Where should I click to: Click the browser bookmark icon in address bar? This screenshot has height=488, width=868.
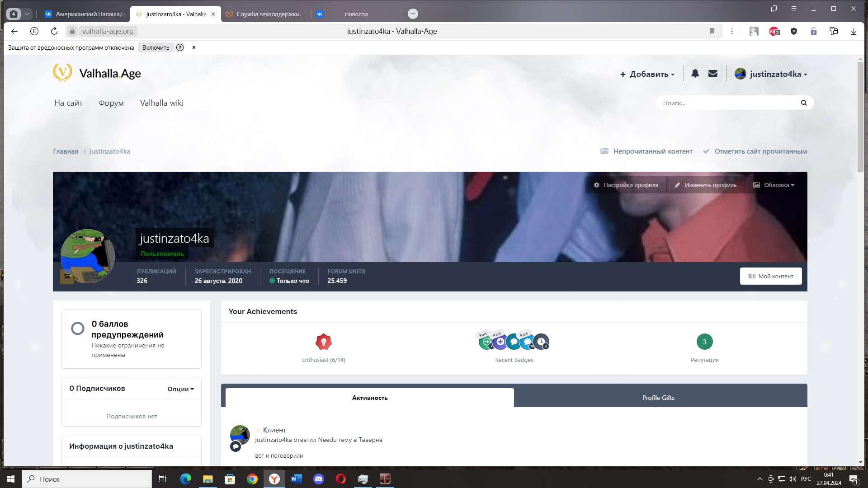(x=712, y=31)
